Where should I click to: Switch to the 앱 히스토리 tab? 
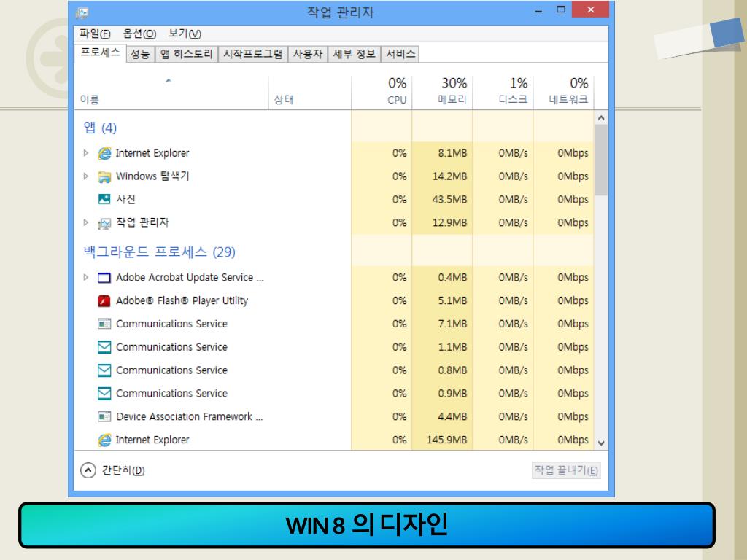point(186,54)
